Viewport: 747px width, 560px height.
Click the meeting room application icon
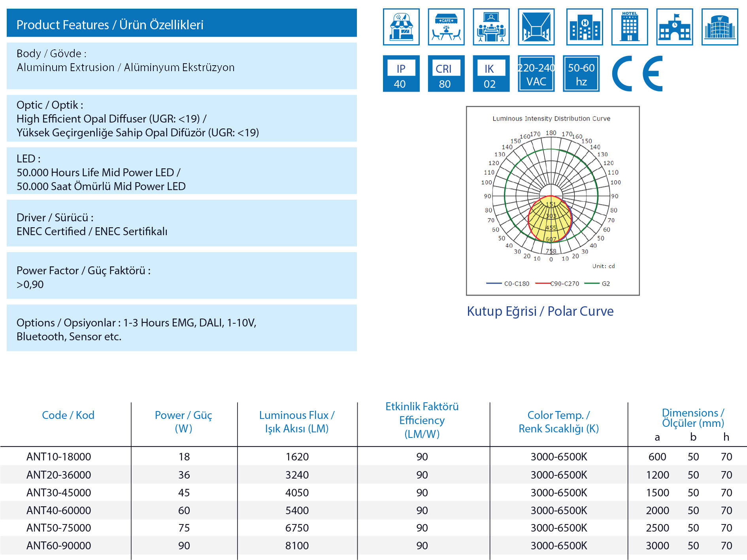[x=491, y=27]
